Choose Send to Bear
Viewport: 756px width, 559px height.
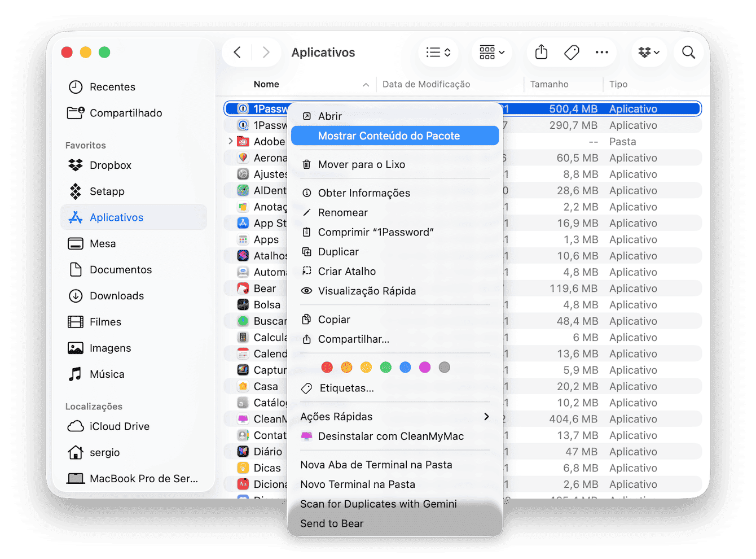click(395, 523)
